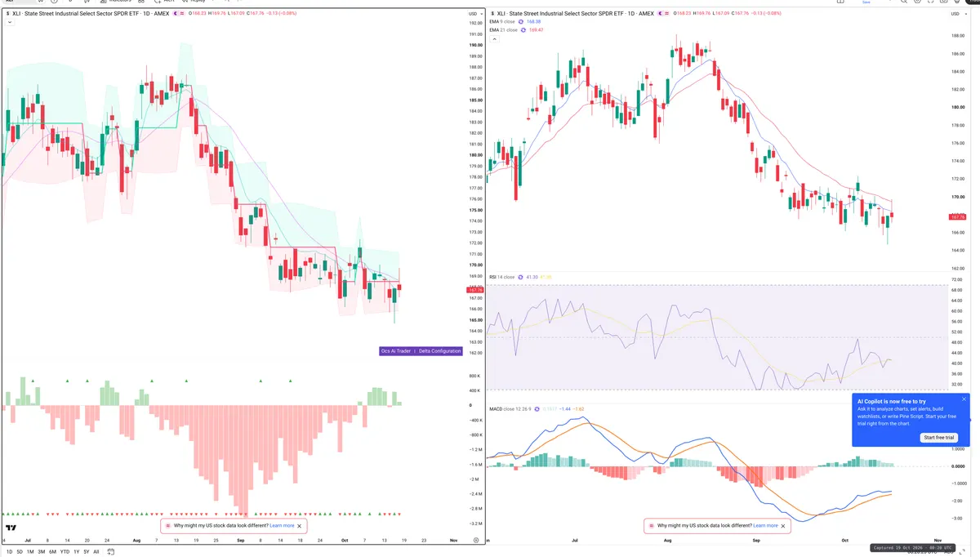Set time range to 3M

pos(41,552)
